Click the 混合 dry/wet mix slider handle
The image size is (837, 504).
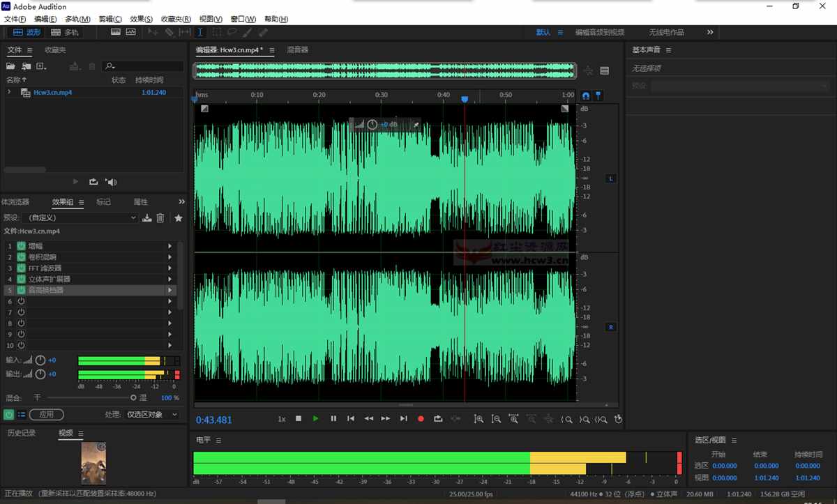(x=133, y=397)
